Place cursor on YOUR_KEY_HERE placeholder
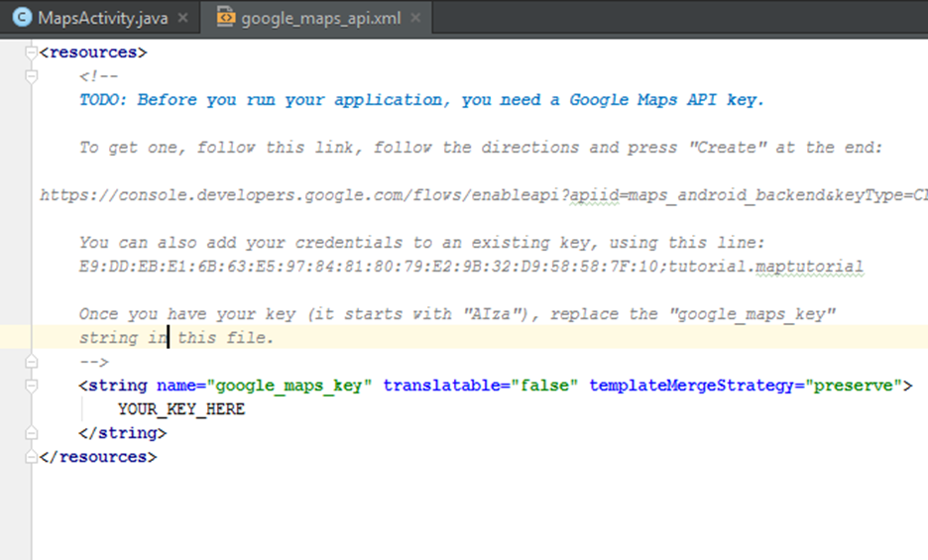This screenshot has height=560, width=928. pyautogui.click(x=181, y=409)
